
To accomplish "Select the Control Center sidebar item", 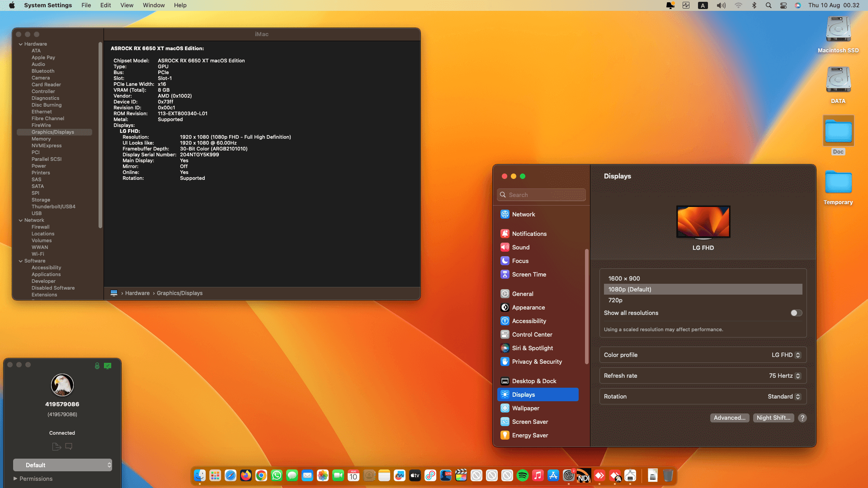I will pos(532,334).
